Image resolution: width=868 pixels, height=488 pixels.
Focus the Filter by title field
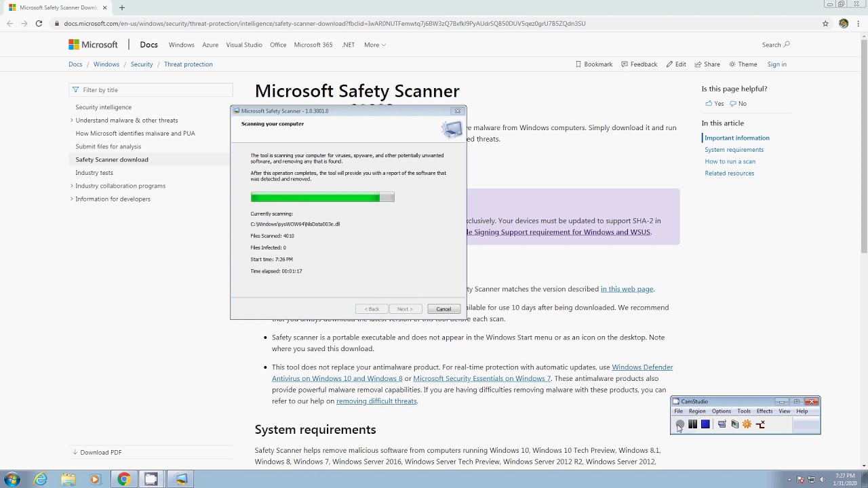(x=151, y=89)
